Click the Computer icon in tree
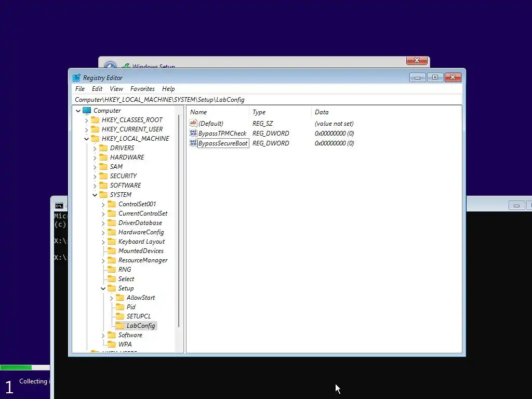This screenshot has height=399, width=532. (87, 111)
